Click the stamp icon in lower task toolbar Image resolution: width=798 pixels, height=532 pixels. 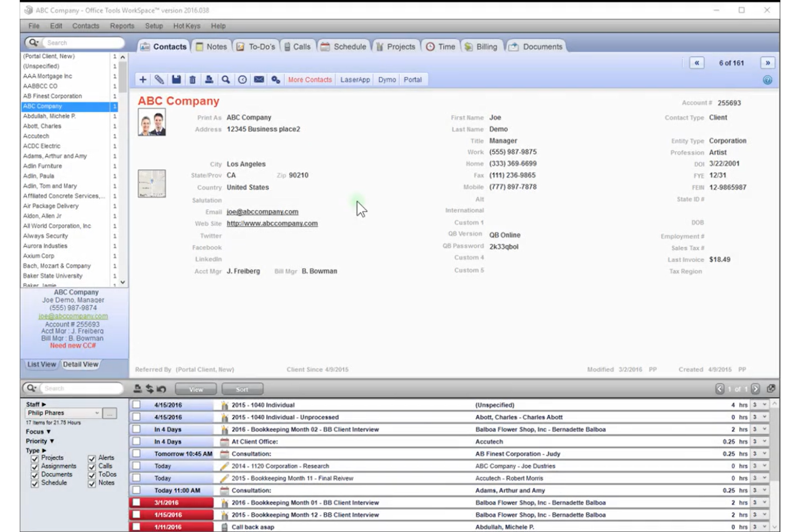tap(137, 389)
